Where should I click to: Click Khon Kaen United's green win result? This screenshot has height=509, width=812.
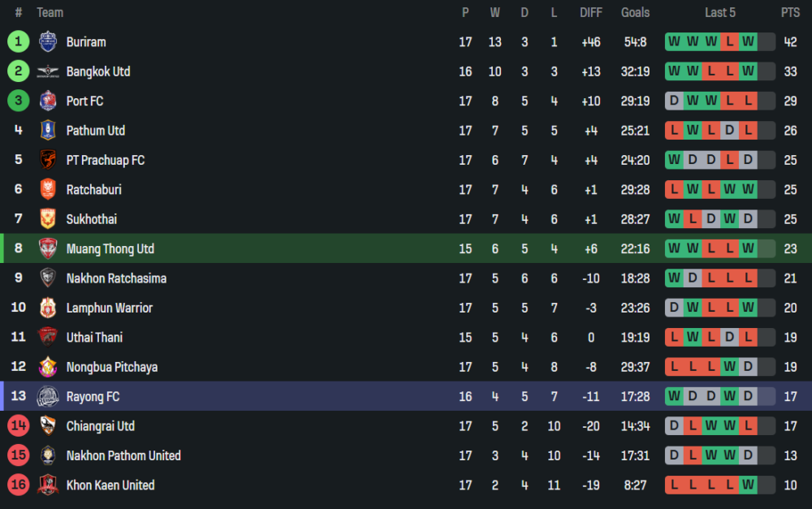click(748, 485)
